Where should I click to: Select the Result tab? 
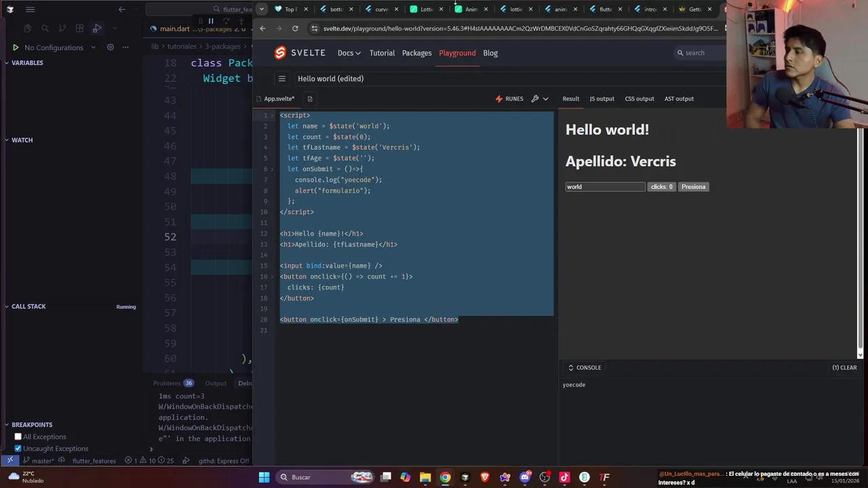coord(570,99)
